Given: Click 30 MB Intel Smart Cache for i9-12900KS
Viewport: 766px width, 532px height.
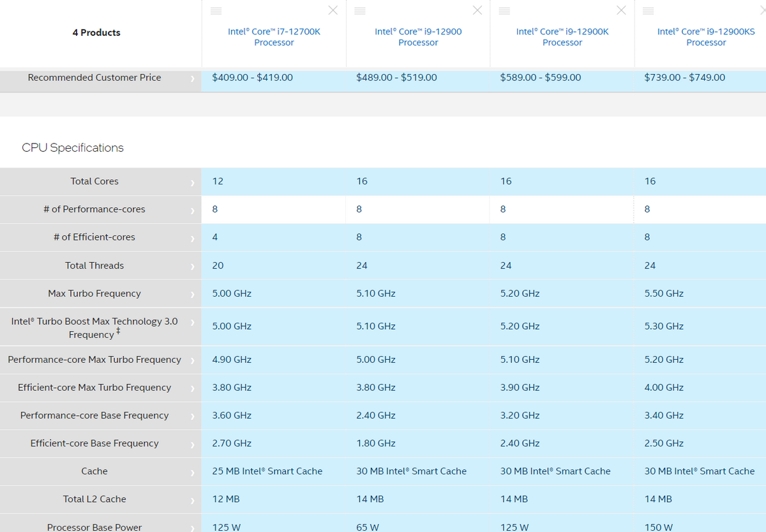Looking at the screenshot, I should pos(700,471).
